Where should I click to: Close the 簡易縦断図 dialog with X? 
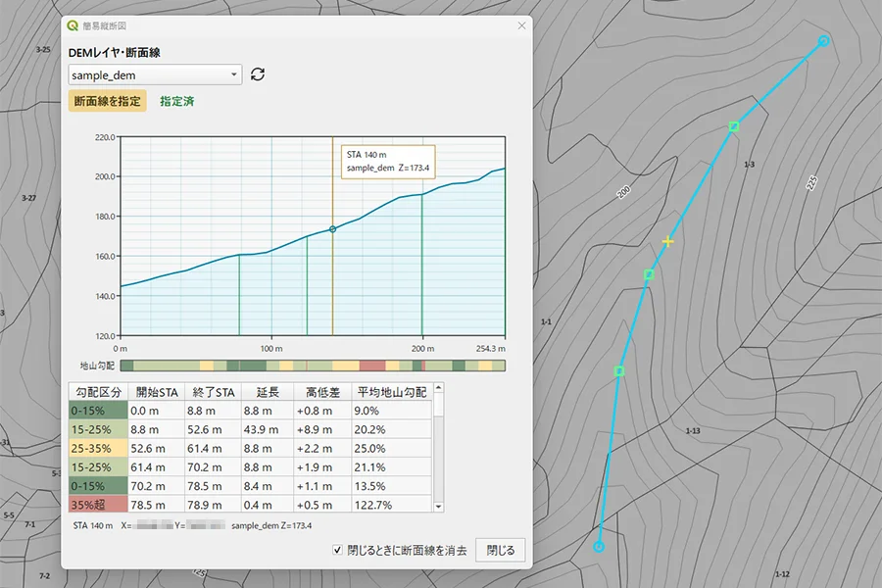tap(521, 25)
